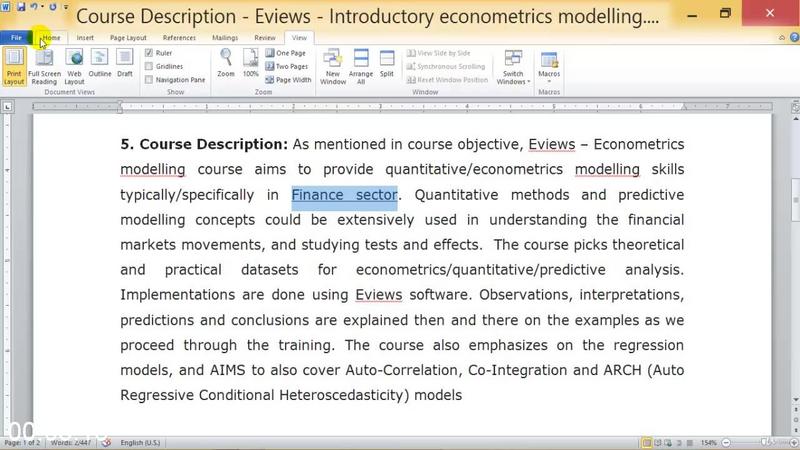The height and width of the screenshot is (450, 800).
Task: Uncheck the Ruler checkbox
Action: (149, 53)
